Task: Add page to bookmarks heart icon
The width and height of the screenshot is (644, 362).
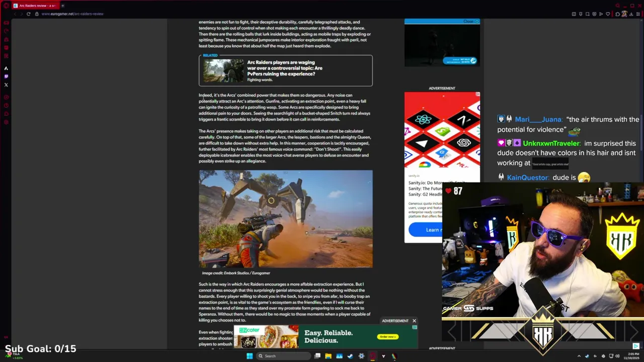Action: coord(608,14)
